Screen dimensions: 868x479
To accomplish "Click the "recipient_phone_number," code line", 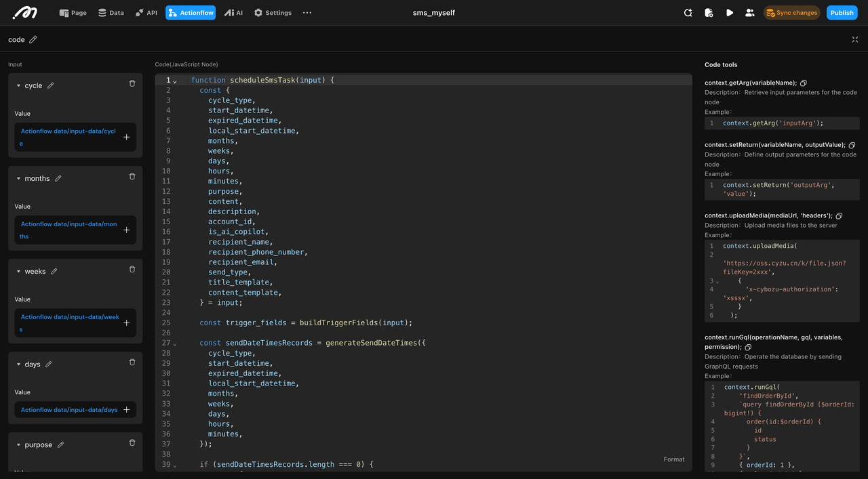I will click(258, 252).
